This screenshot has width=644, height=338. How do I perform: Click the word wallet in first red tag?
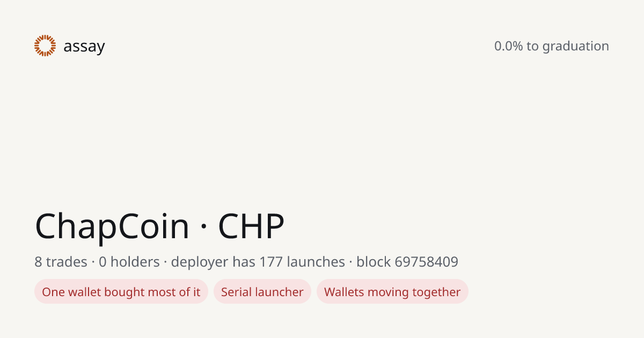click(x=80, y=292)
